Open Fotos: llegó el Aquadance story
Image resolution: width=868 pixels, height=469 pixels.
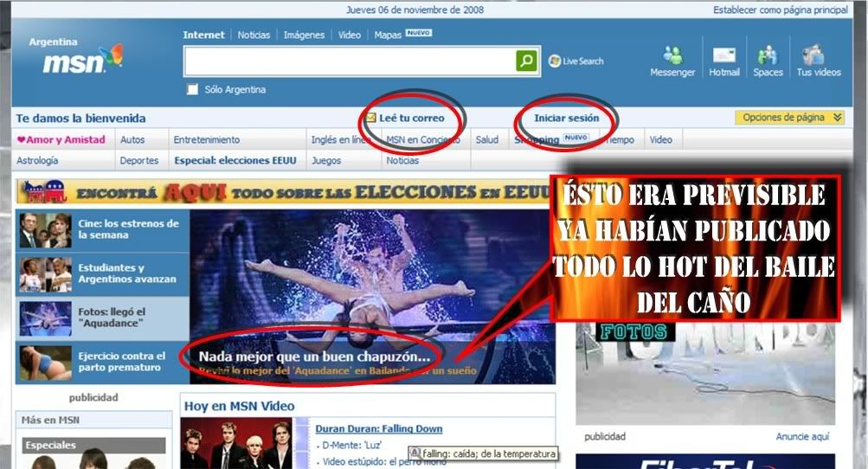coord(102,318)
